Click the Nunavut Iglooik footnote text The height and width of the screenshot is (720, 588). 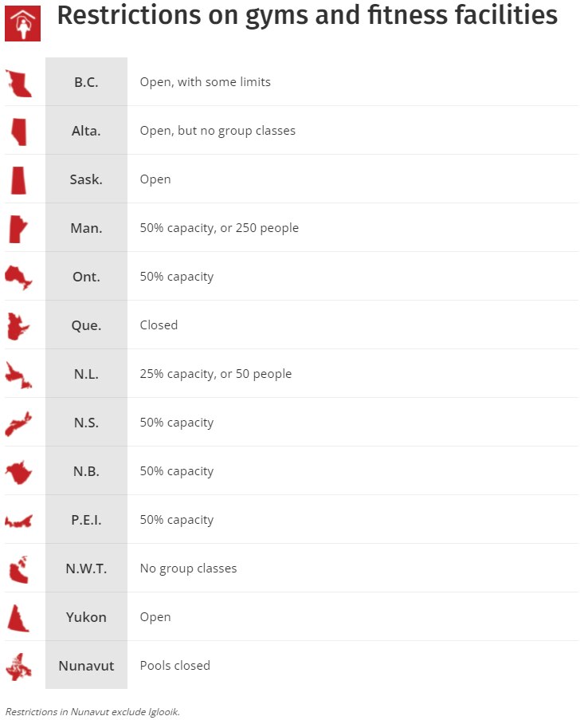coord(92,711)
